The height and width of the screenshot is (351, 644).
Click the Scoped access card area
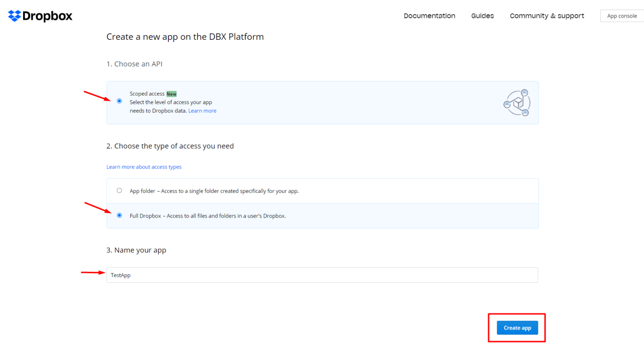point(293,102)
